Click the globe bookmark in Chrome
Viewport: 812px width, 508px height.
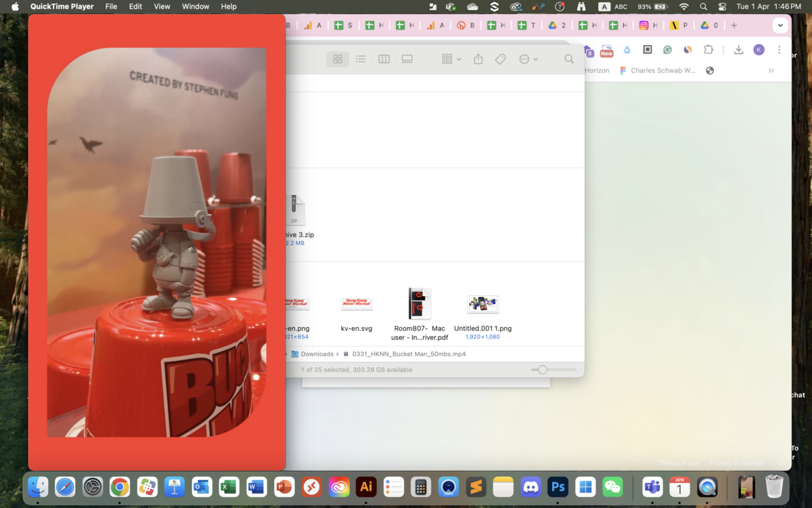709,70
